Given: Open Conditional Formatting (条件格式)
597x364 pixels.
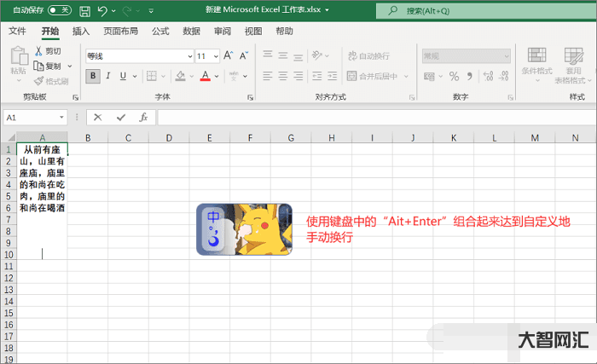Looking at the screenshot, I should pos(537,65).
